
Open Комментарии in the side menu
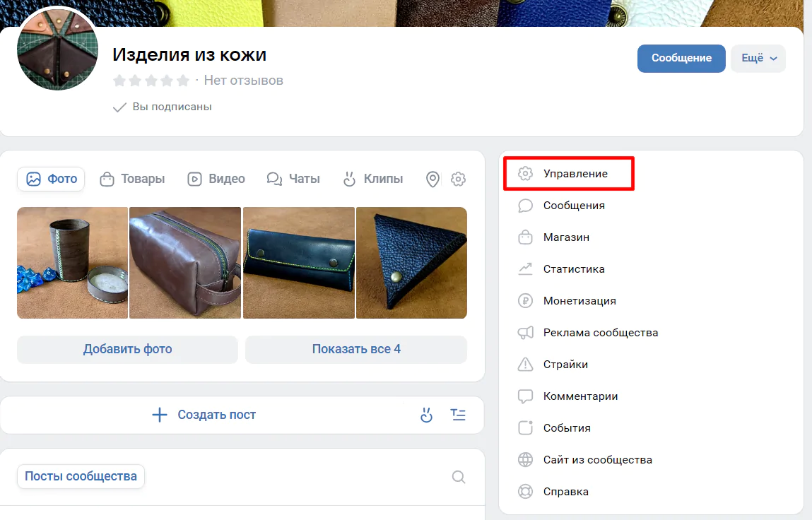(x=580, y=396)
